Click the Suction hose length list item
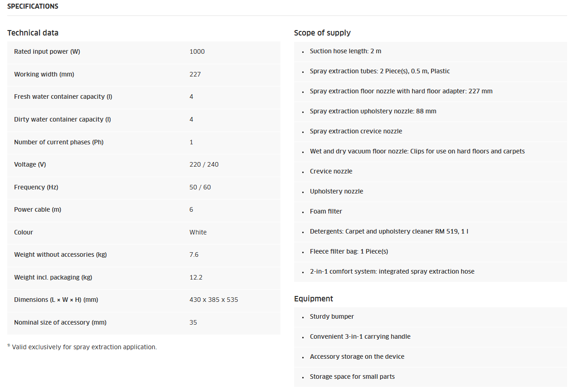 (x=345, y=51)
